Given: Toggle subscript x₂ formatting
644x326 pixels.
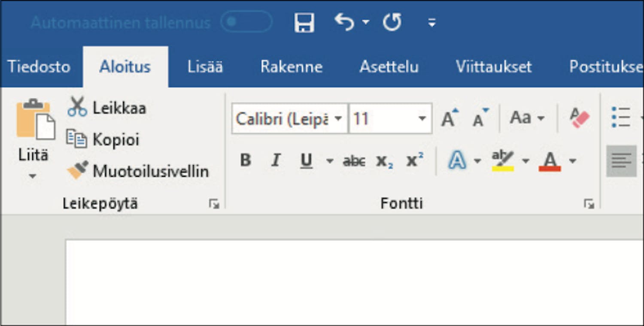Looking at the screenshot, I should click(384, 161).
